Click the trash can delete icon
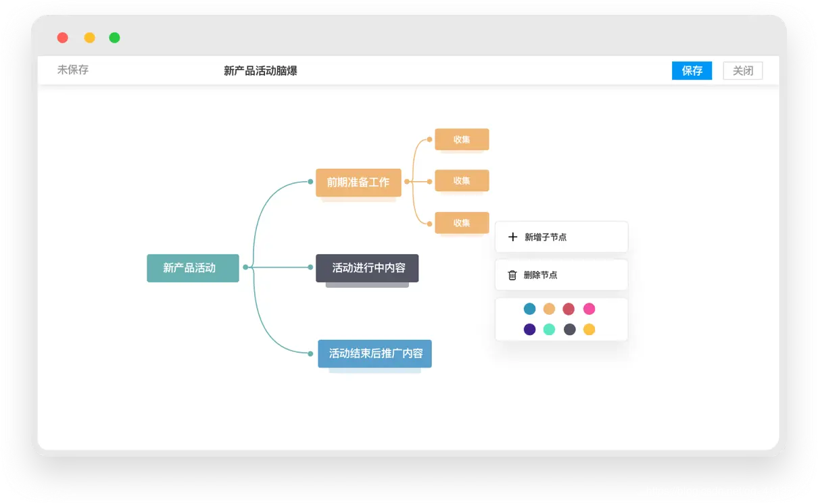Screen dimensions: 818x504 pos(512,275)
